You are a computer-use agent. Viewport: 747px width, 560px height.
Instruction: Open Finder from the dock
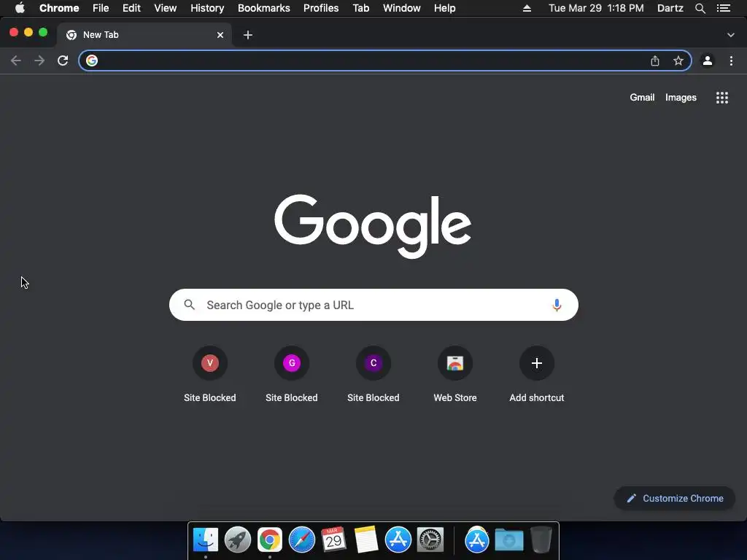coord(206,540)
